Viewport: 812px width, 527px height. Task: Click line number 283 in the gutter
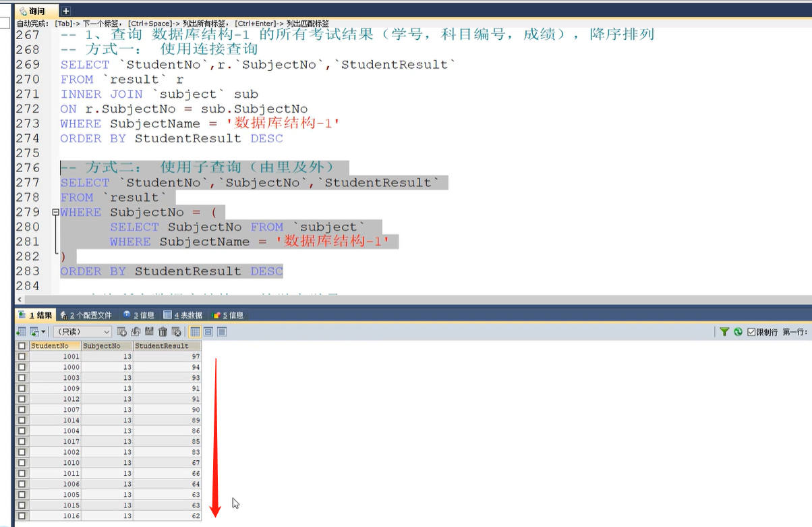pyautogui.click(x=27, y=271)
